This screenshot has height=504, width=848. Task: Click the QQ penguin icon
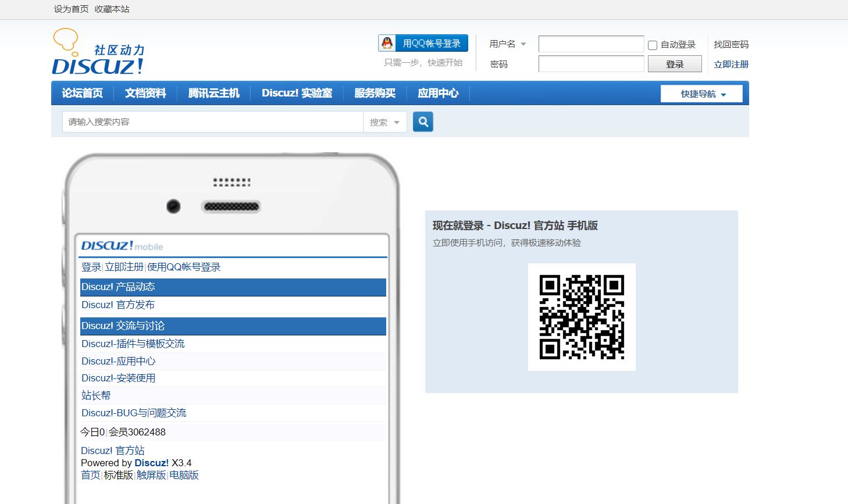[x=387, y=43]
